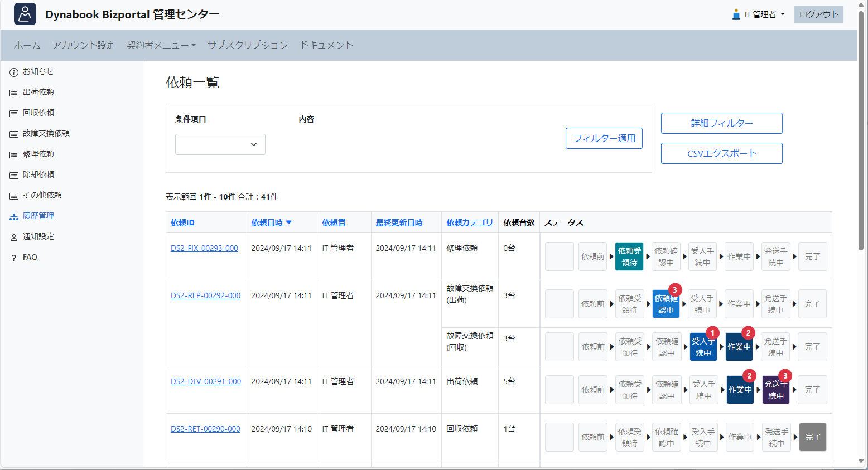Select 修理依頼 text in sidebar
868x470 pixels.
coord(38,154)
